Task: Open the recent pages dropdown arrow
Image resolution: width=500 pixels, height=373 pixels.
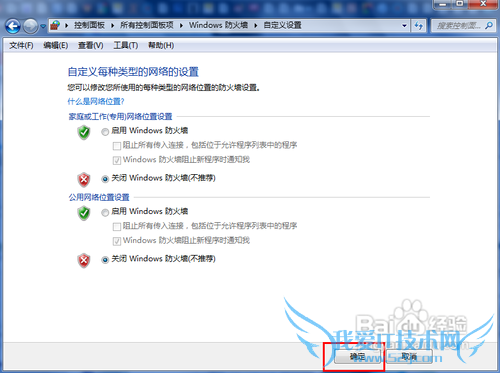Action: (43, 26)
